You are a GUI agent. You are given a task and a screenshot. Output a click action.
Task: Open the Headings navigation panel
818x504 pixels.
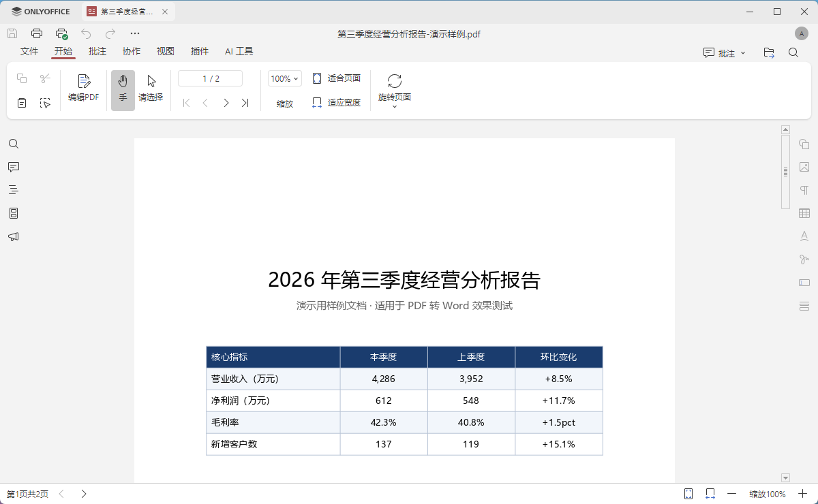(x=14, y=190)
